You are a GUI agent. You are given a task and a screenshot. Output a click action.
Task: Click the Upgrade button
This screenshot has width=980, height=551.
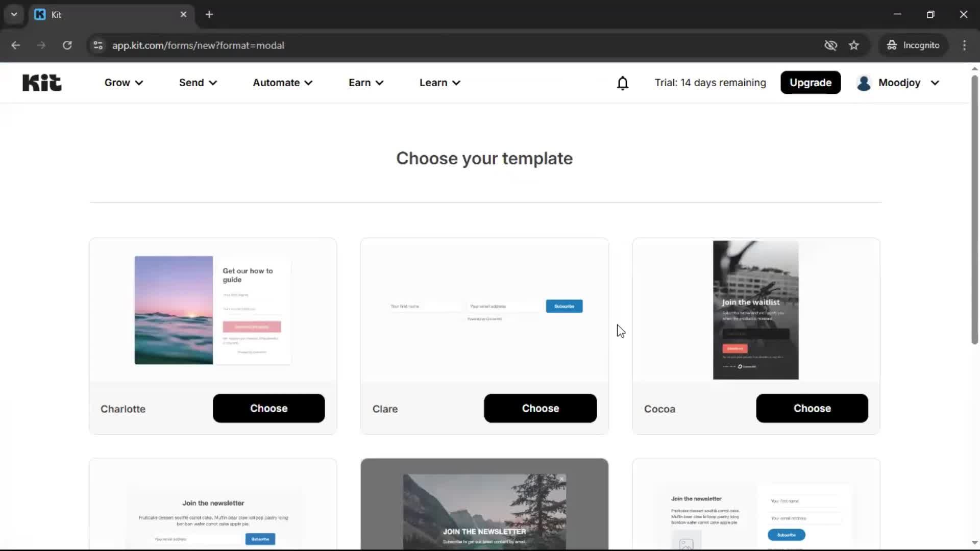(811, 82)
